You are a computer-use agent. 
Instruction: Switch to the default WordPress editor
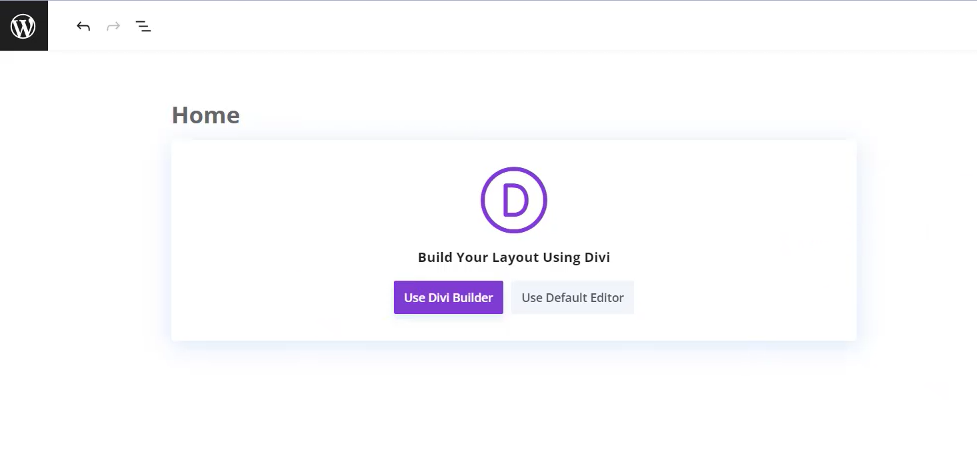click(x=572, y=297)
